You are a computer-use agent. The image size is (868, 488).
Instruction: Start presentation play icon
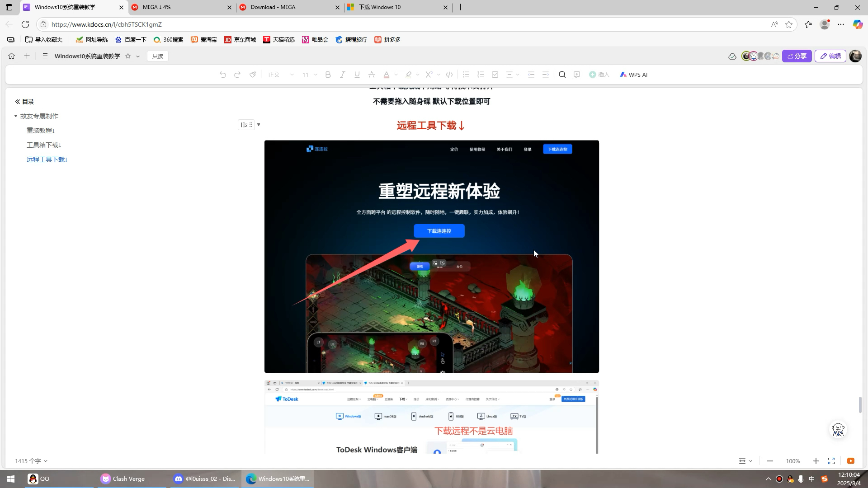coord(851,461)
